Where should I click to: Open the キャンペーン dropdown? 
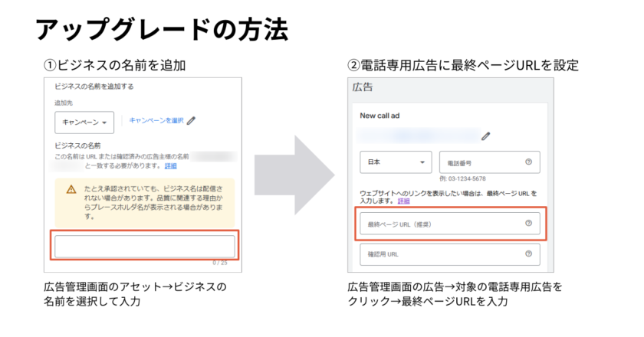tap(84, 123)
